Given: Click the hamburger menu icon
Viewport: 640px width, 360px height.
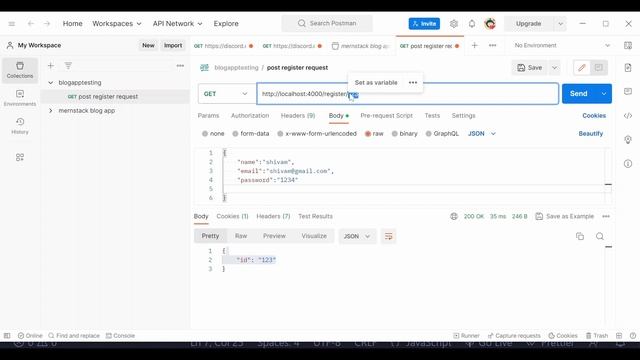Looking at the screenshot, I should pos(12,24).
